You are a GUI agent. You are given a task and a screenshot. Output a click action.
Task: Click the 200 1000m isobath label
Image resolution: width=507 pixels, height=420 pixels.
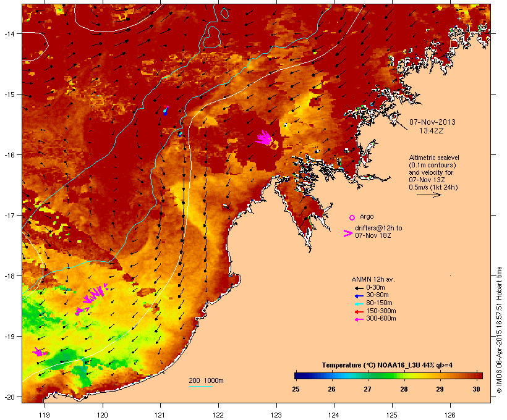(x=206, y=380)
